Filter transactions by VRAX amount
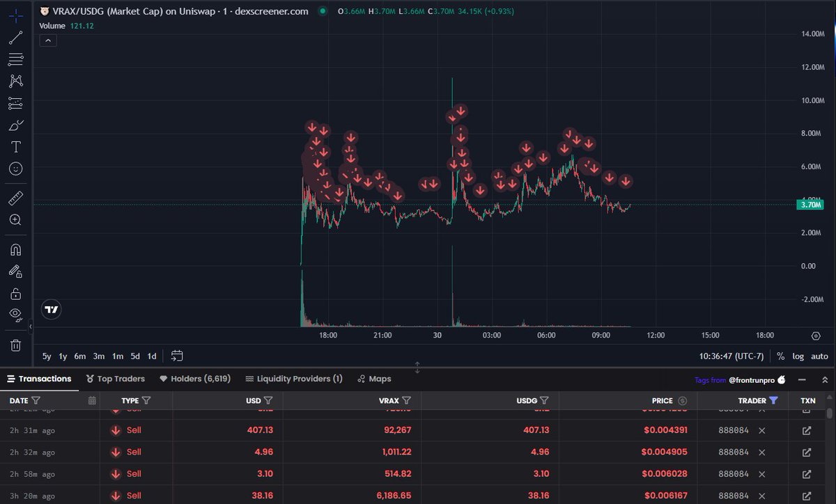 tap(406, 400)
